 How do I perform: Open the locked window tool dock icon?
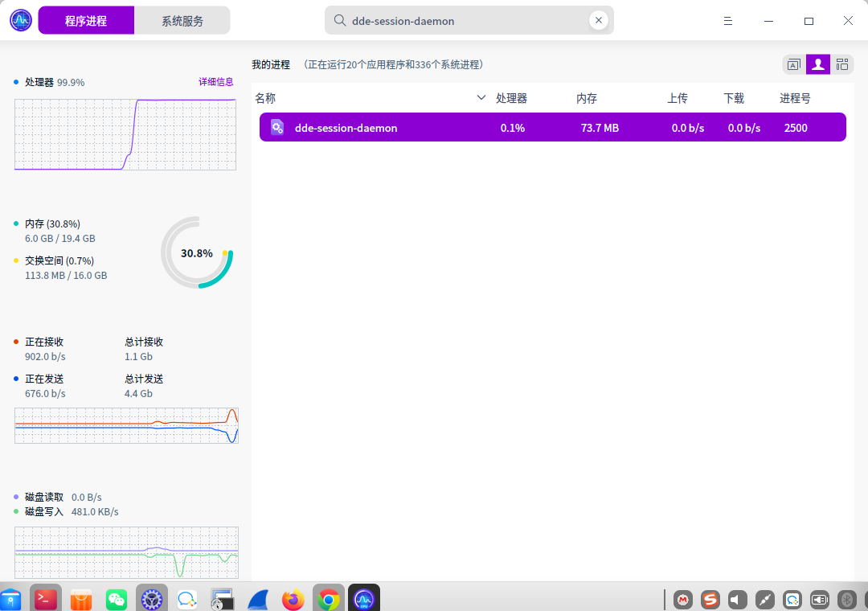pyautogui.click(x=222, y=600)
